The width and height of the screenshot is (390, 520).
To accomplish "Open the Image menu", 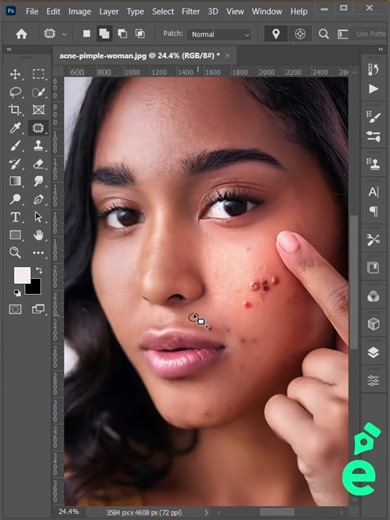I will tap(80, 11).
